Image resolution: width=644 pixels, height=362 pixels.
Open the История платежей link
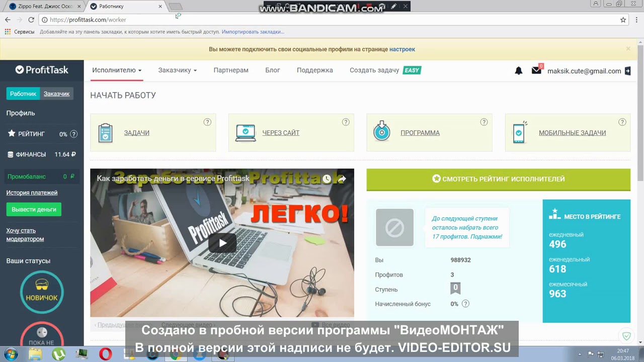(x=32, y=193)
